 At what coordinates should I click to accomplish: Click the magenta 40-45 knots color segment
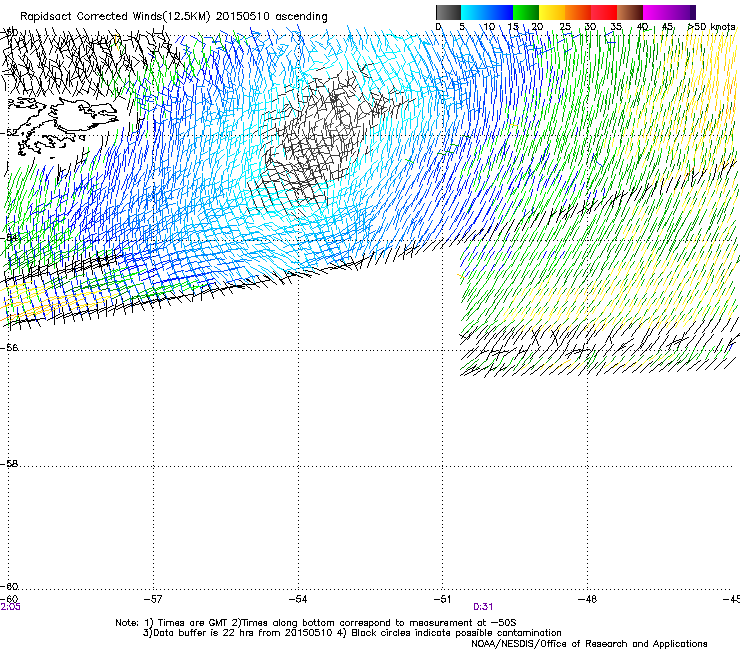click(656, 12)
